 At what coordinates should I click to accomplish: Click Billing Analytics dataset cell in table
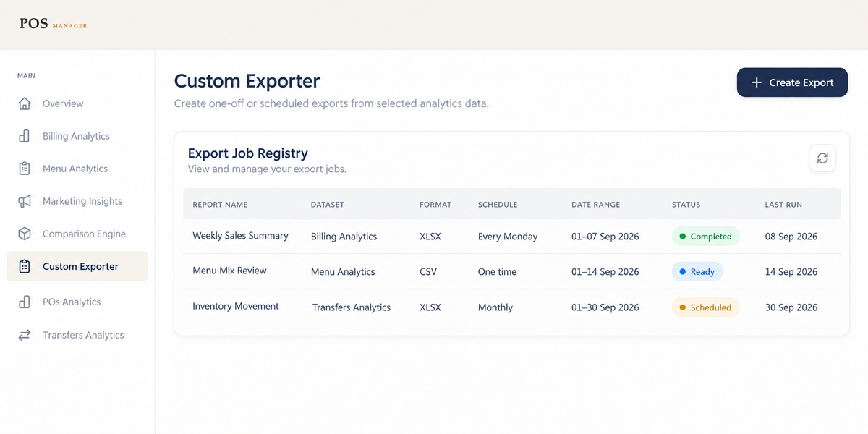tap(344, 237)
